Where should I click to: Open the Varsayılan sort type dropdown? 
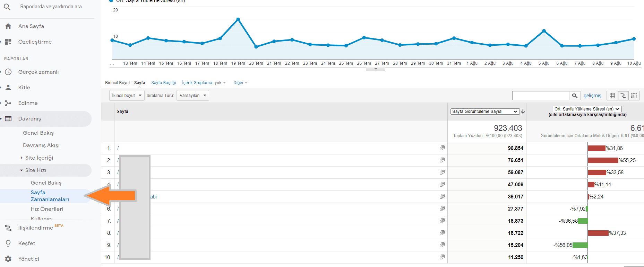192,96
